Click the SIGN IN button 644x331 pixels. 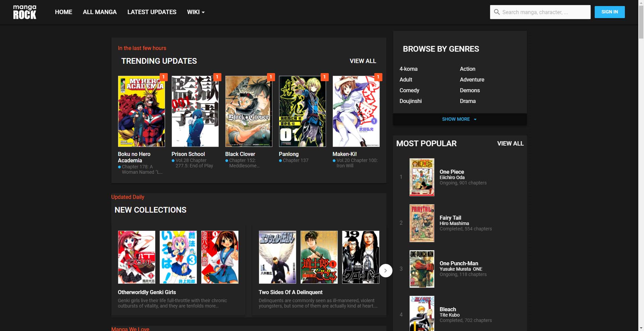click(x=609, y=12)
